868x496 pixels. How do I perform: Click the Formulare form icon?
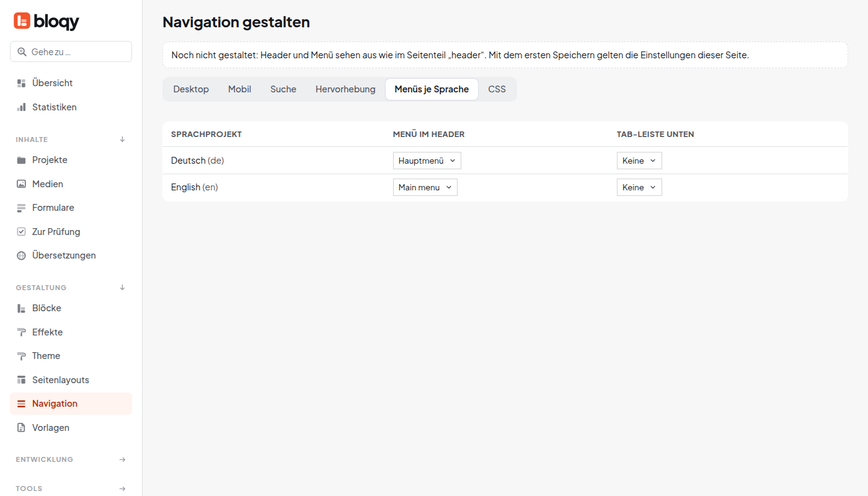pyautogui.click(x=21, y=208)
